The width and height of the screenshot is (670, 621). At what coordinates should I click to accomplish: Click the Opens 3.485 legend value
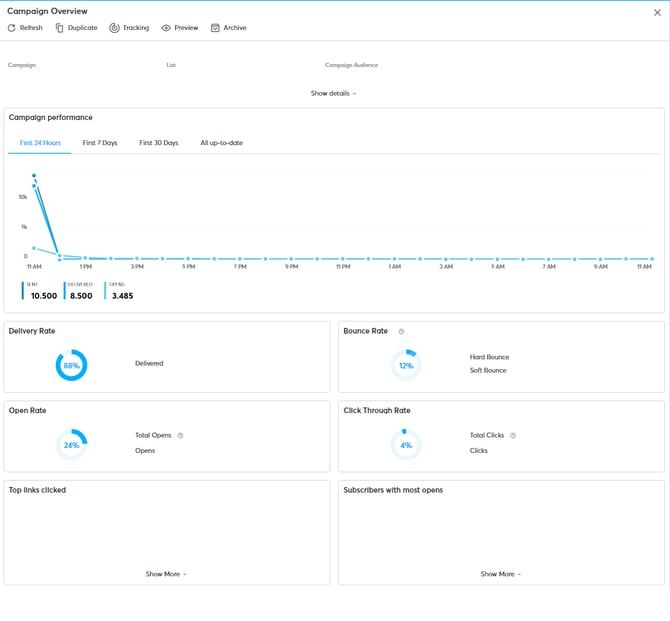click(x=123, y=296)
